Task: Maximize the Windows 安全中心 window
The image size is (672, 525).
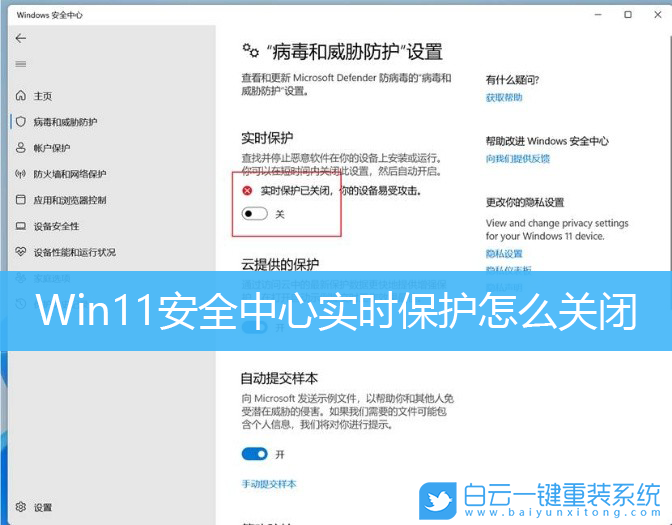Action: pos(628,15)
